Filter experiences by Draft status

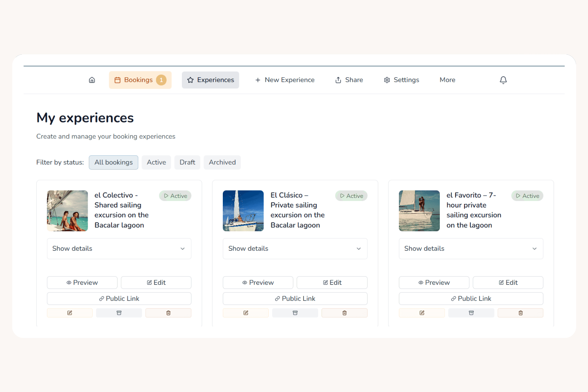(187, 162)
